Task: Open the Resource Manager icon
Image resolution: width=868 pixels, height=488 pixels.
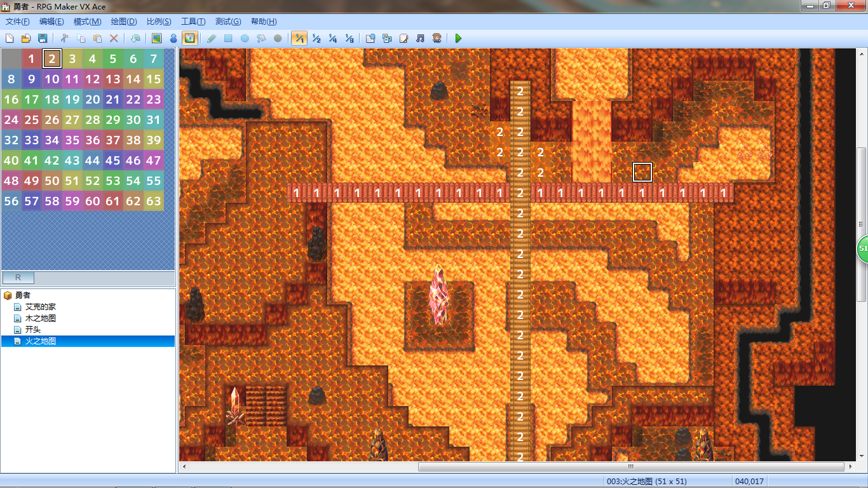Action: tap(387, 38)
